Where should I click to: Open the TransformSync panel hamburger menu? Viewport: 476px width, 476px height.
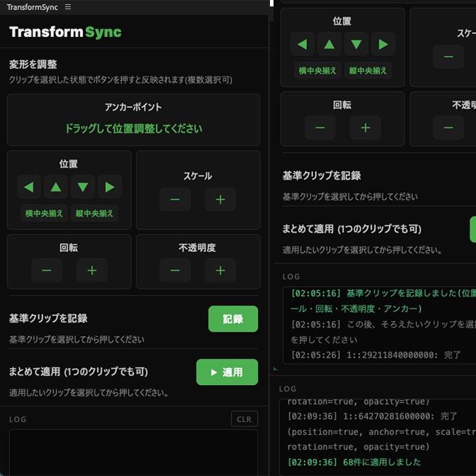click(x=68, y=6)
